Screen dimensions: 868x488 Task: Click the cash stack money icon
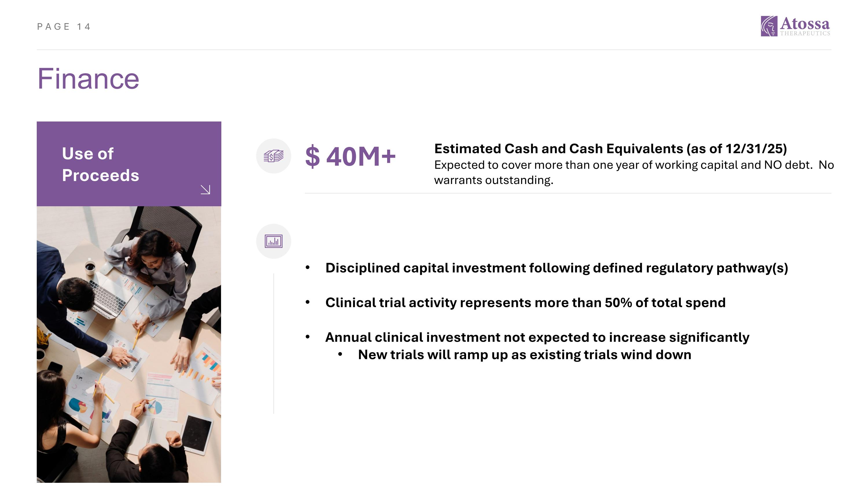[x=273, y=156]
